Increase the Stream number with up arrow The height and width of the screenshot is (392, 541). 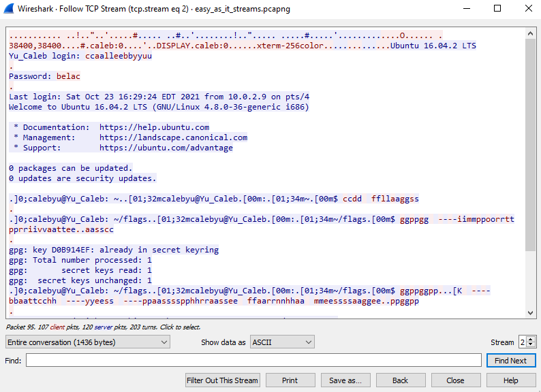(531, 339)
